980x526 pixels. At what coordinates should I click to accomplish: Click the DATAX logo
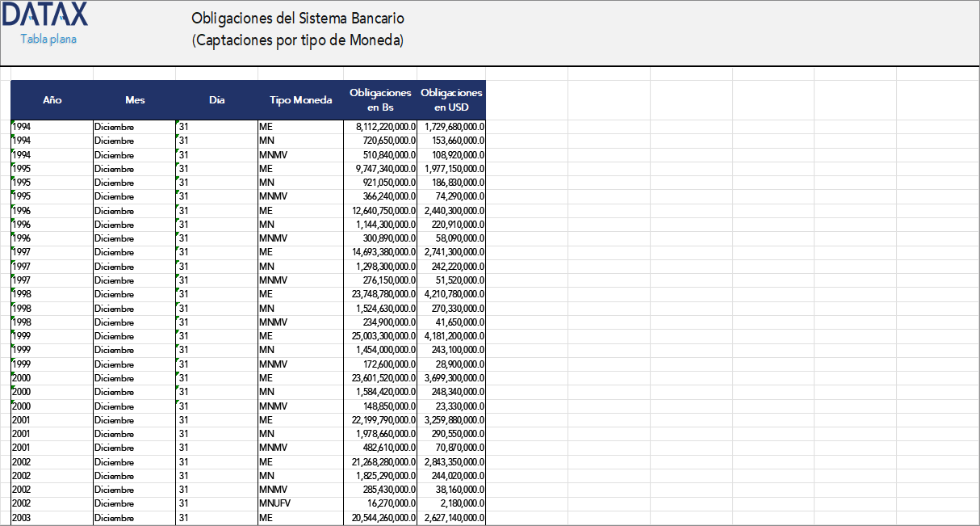tap(44, 16)
